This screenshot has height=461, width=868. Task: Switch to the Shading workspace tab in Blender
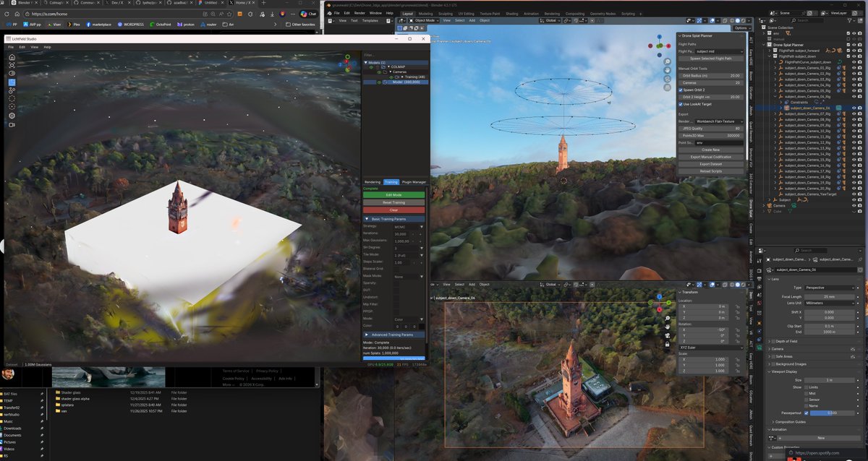[x=512, y=13]
